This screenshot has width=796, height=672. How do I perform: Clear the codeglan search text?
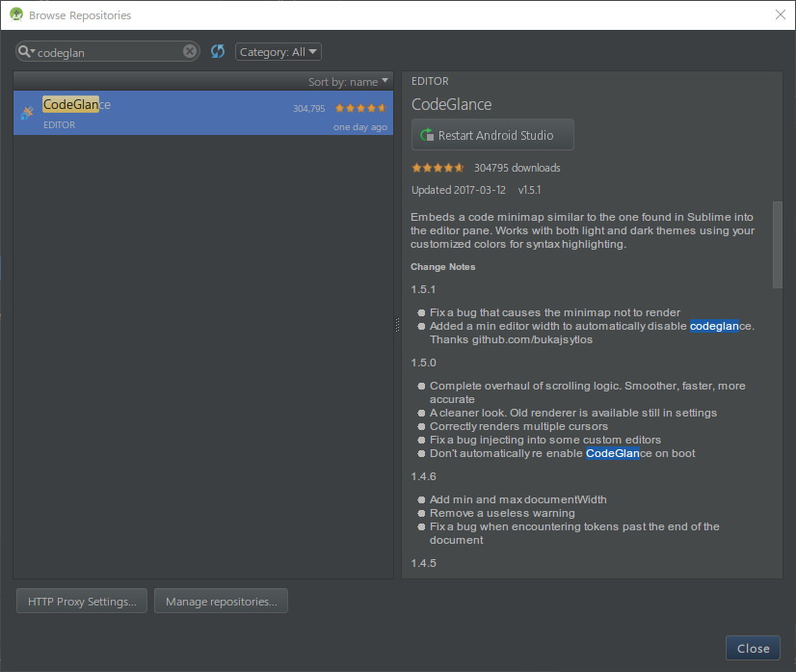pos(189,51)
